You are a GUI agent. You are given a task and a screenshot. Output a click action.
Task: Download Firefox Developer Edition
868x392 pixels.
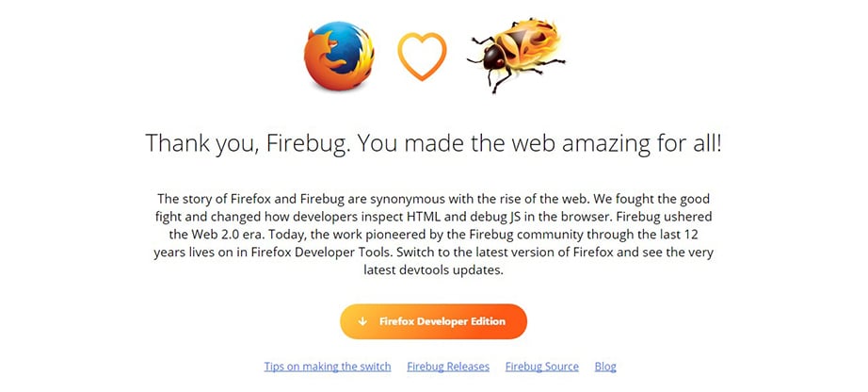442,321
